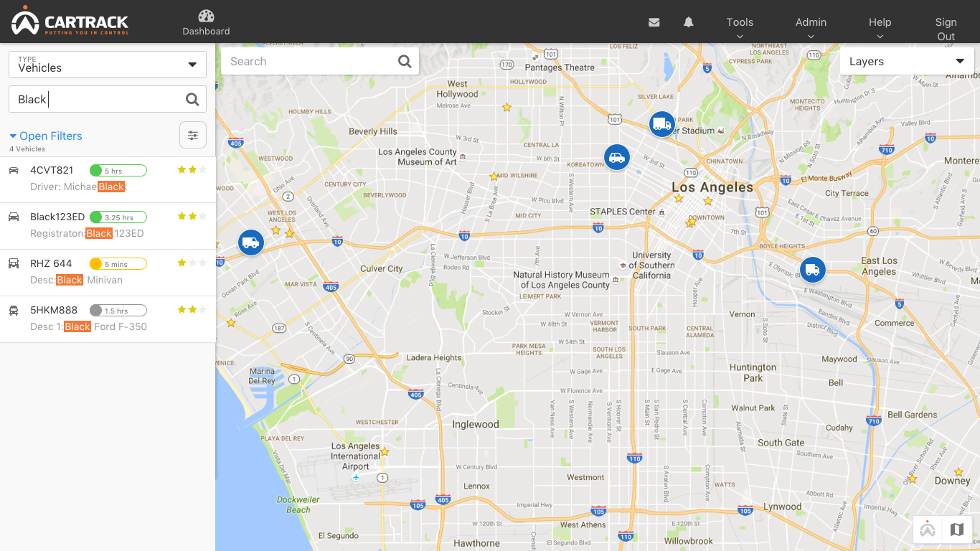The width and height of the screenshot is (980, 551).
Task: Click car icon for Black123ED
Action: 14,217
